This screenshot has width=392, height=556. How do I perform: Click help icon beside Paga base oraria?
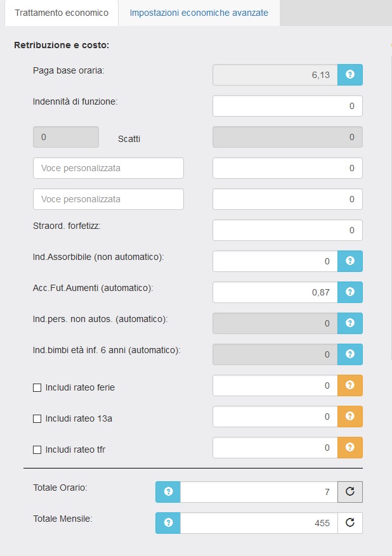pos(350,75)
